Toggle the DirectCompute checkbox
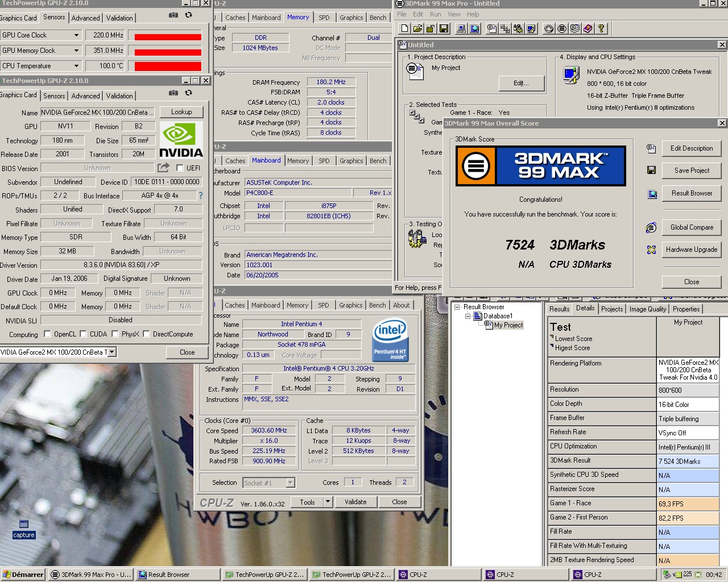The height and width of the screenshot is (582, 728). pos(146,334)
